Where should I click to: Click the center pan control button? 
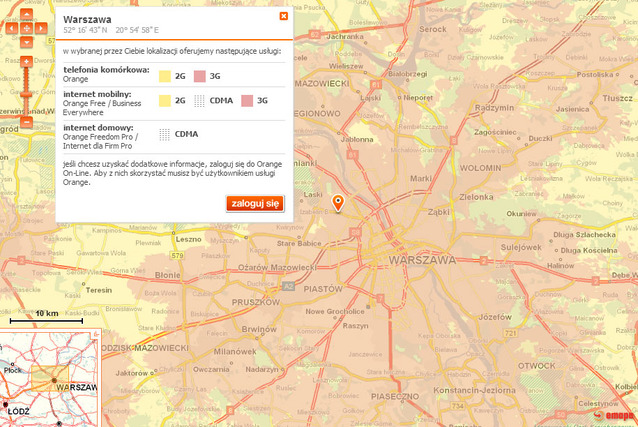pyautogui.click(x=26, y=30)
